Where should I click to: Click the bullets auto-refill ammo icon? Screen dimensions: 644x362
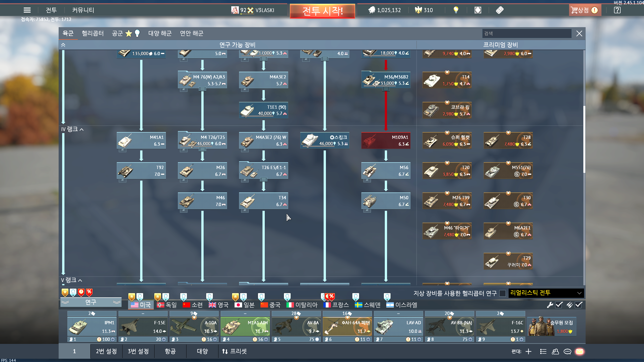coord(570,305)
